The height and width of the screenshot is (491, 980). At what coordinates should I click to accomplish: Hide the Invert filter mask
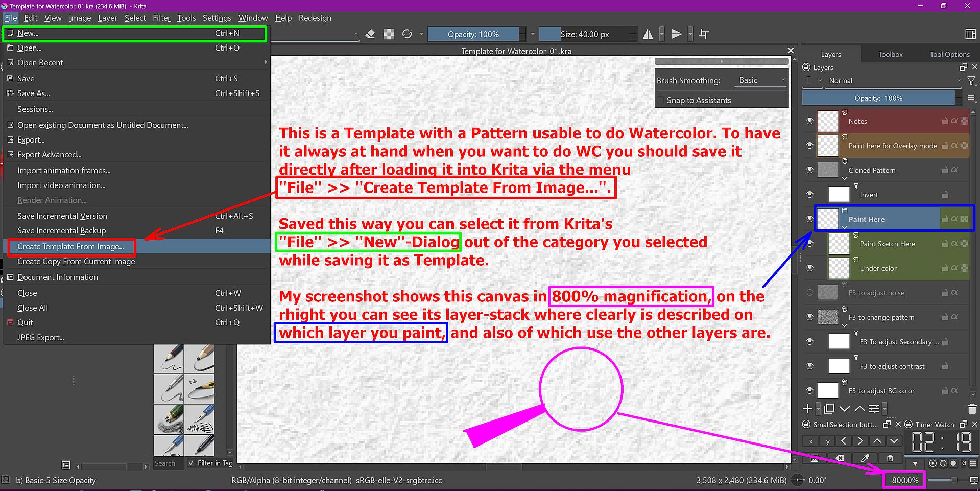pyautogui.click(x=810, y=195)
